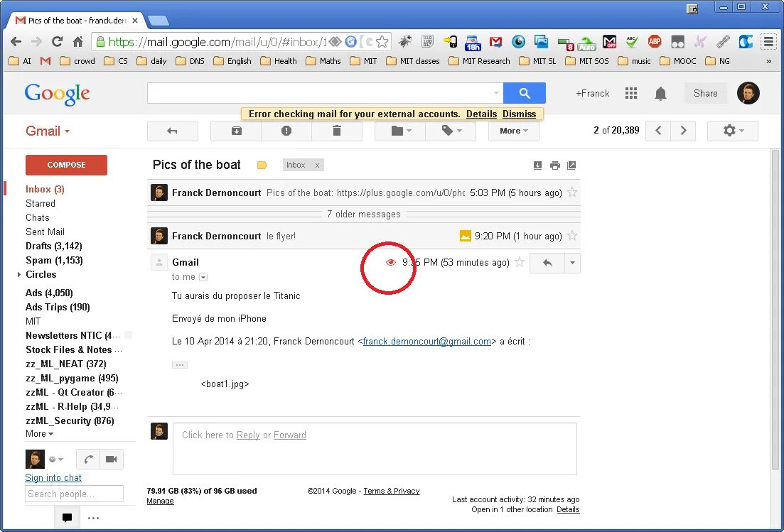Open the Google apps grid
This screenshot has height=532, width=784.
(x=631, y=94)
